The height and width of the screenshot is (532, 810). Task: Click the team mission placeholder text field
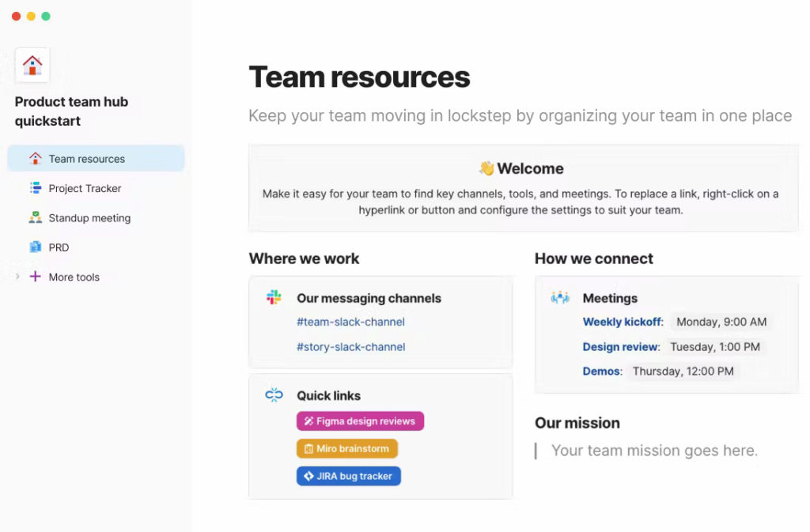pos(654,450)
